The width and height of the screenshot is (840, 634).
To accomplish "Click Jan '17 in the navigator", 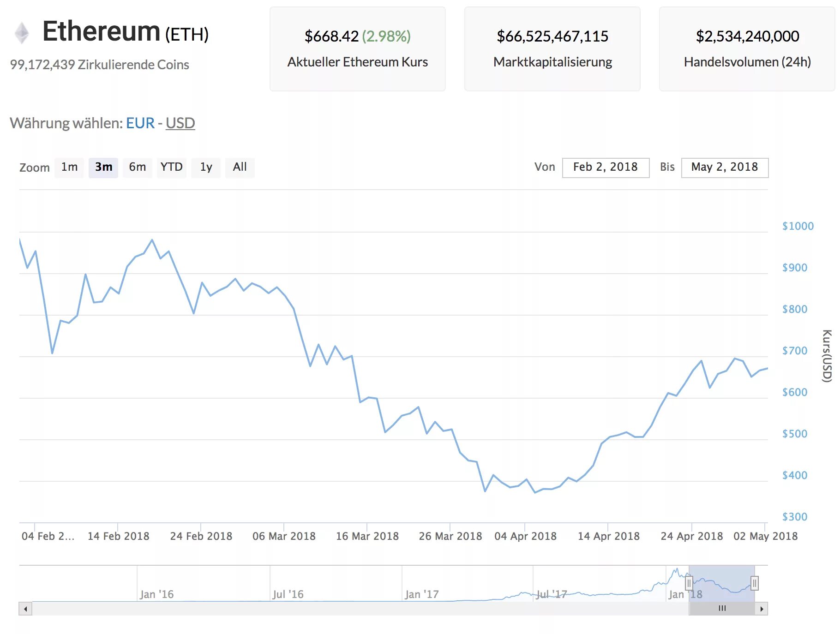I will point(422,594).
